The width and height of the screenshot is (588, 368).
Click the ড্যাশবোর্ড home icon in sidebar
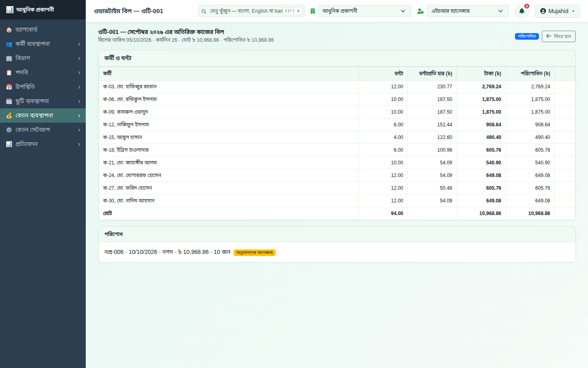[x=9, y=30]
